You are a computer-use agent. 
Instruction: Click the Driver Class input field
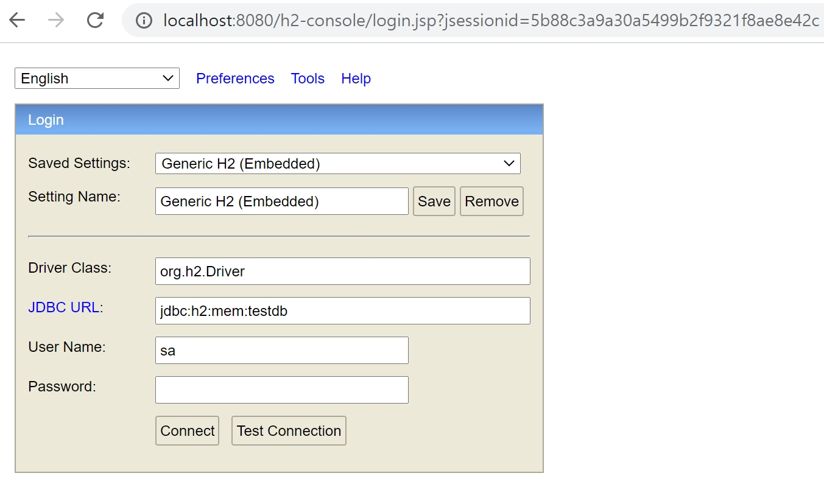(x=342, y=271)
